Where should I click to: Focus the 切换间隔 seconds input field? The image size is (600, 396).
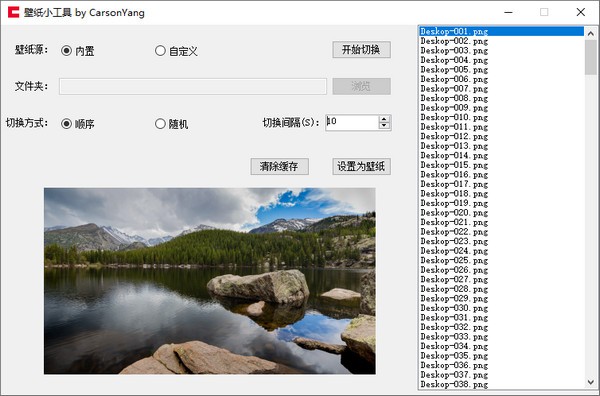352,122
